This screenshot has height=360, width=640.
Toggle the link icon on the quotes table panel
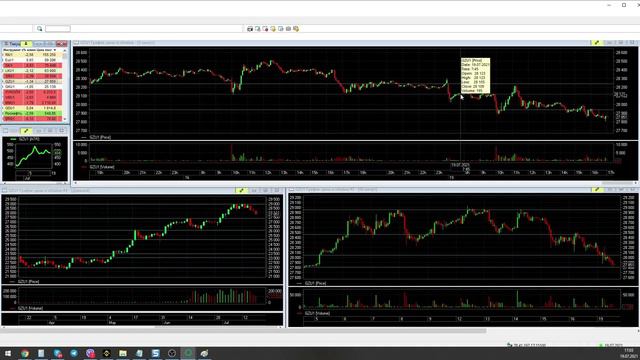coord(26,44)
